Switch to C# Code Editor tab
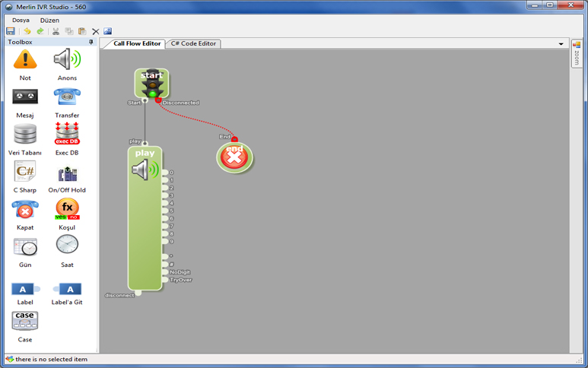 tap(193, 43)
